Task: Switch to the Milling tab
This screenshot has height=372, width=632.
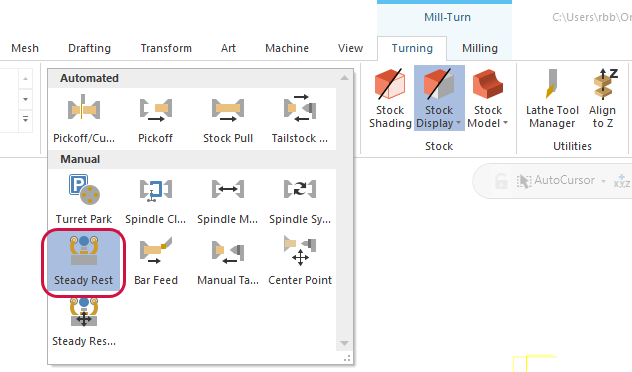Action: [x=480, y=48]
